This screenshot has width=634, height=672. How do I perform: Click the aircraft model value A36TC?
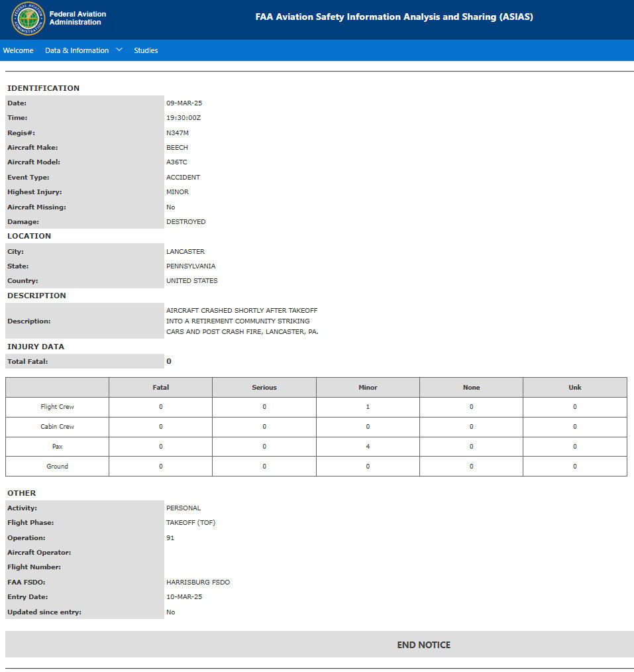tap(176, 162)
